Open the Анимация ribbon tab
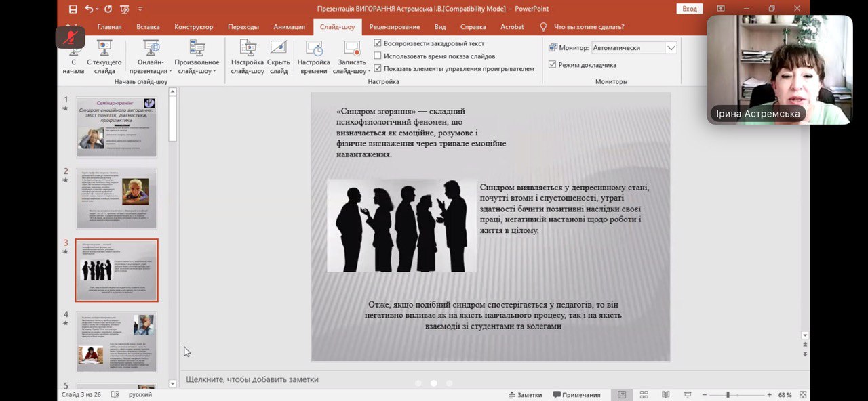 tap(289, 27)
